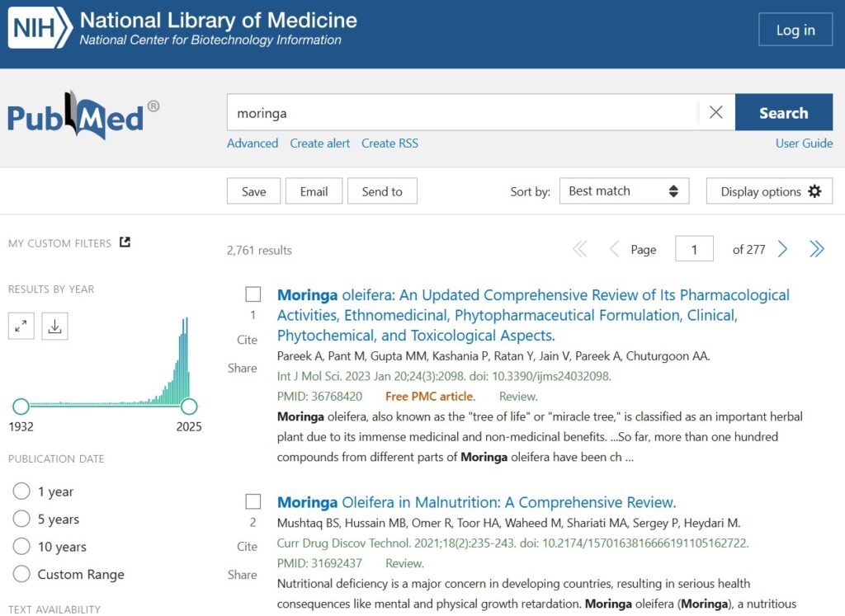
Task: Select the checkbox for result 2
Action: pyautogui.click(x=253, y=501)
